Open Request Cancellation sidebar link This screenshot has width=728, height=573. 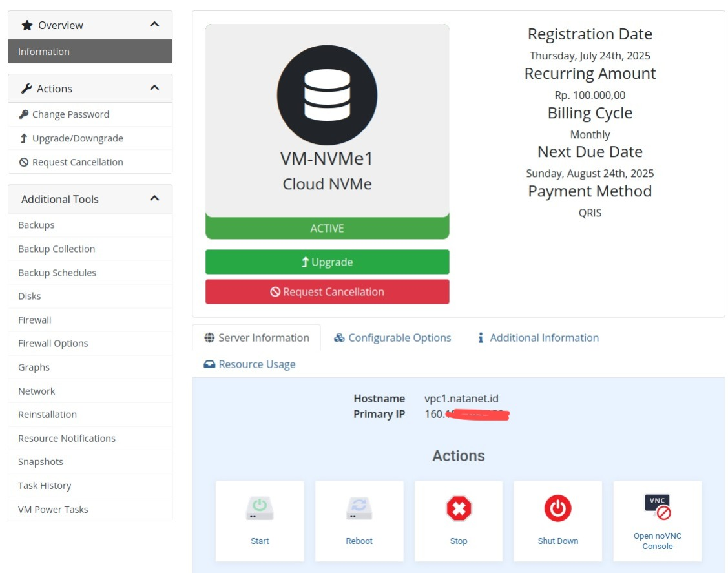click(x=90, y=162)
